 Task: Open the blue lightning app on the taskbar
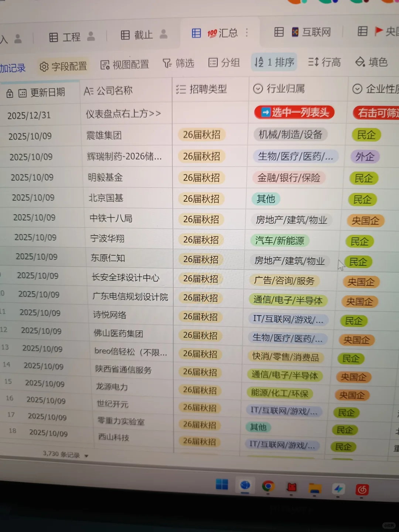338,489
